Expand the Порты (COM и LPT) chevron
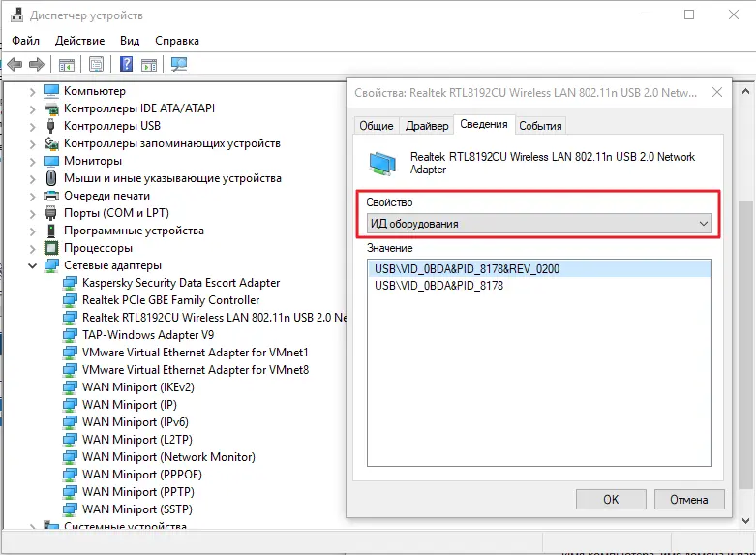This screenshot has height=555, width=756. point(32,213)
